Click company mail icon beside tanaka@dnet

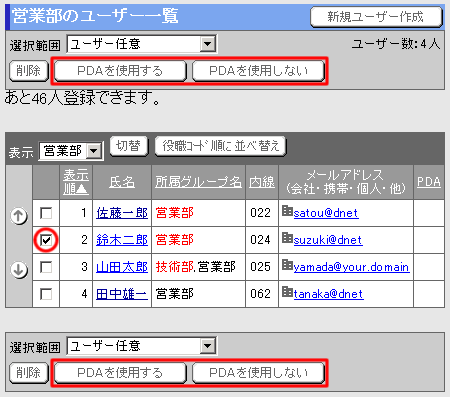(x=287, y=292)
